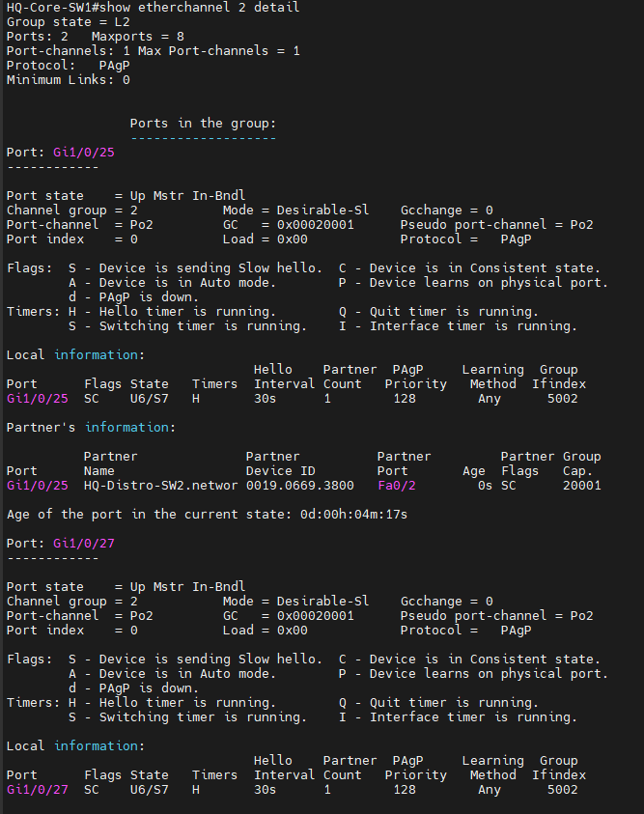Image resolution: width=644 pixels, height=814 pixels.
Task: Click the 'Ports in the group:' heading
Action: tap(203, 123)
